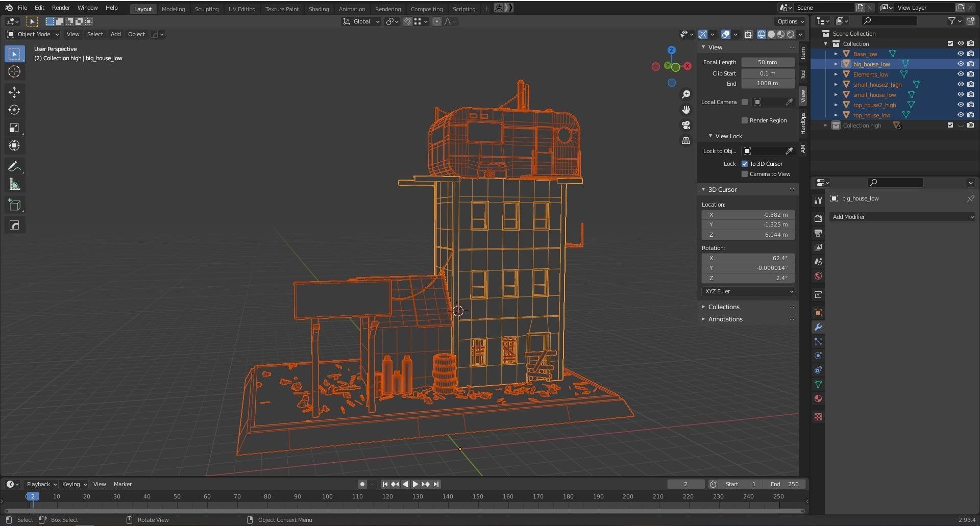This screenshot has height=526, width=980.
Task: Jump to last frame button
Action: pyautogui.click(x=436, y=484)
